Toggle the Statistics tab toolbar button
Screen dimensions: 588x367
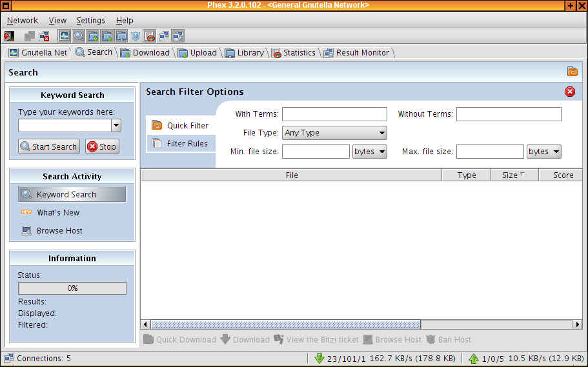(149, 36)
